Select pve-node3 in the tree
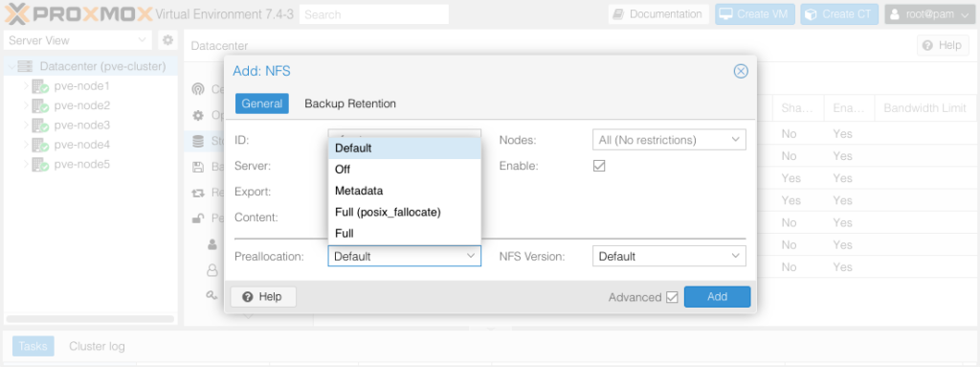 [x=82, y=126]
